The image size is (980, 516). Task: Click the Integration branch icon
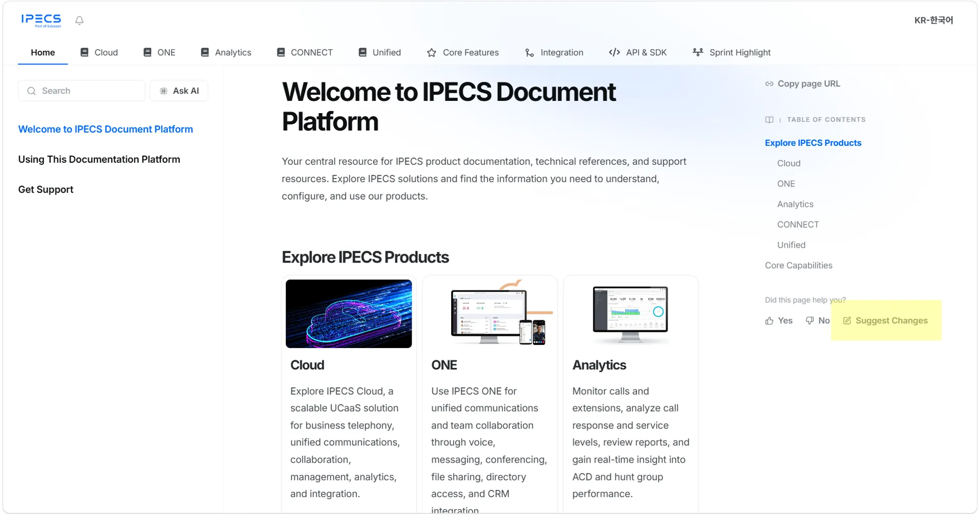point(529,53)
